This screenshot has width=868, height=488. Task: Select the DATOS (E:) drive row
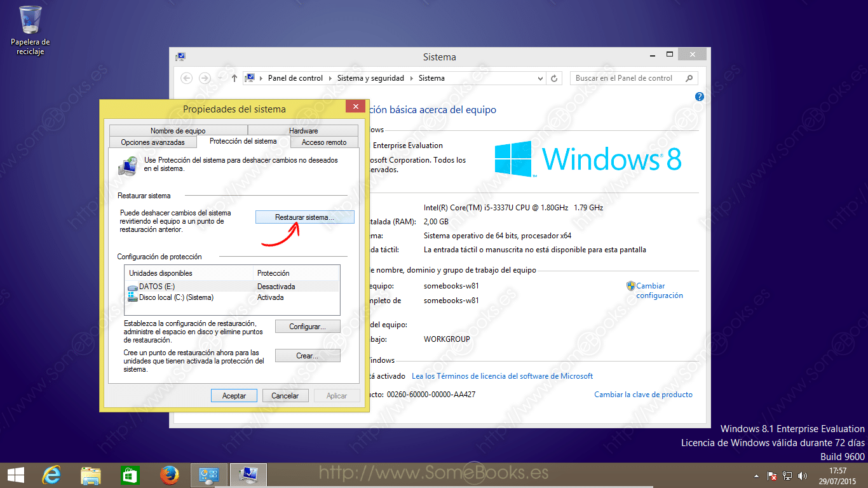click(x=232, y=287)
